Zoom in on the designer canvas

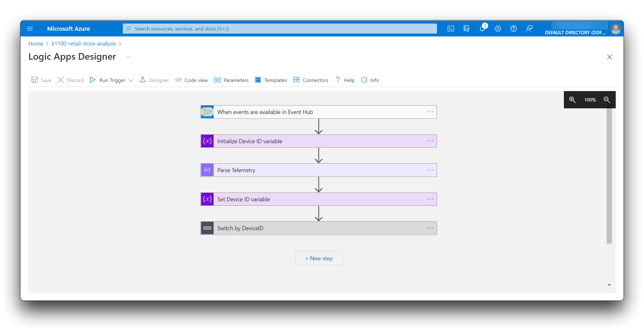click(572, 100)
